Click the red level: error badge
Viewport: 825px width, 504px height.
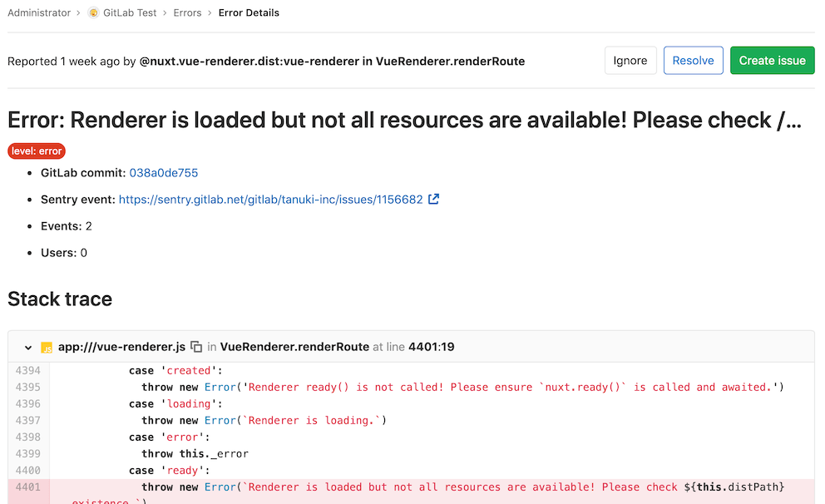36,151
